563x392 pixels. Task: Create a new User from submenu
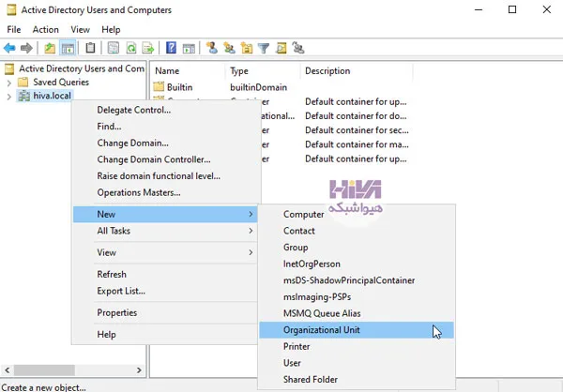click(x=357, y=363)
